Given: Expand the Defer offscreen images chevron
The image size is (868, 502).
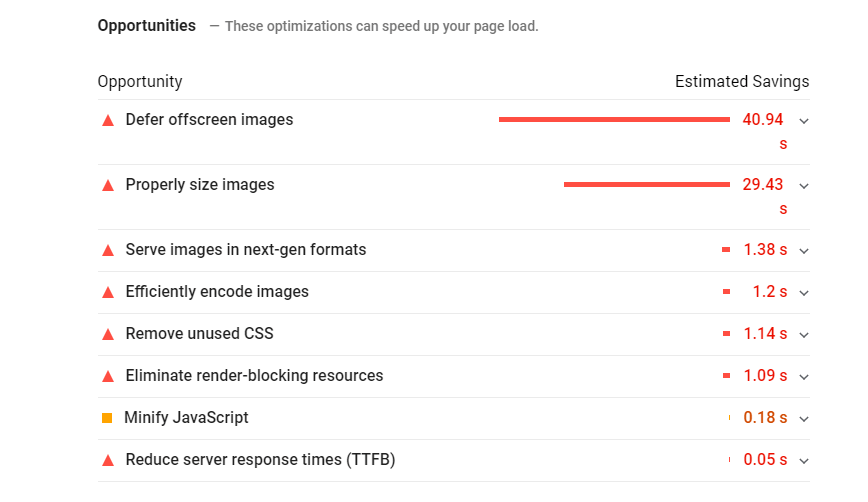Looking at the screenshot, I should tap(804, 121).
